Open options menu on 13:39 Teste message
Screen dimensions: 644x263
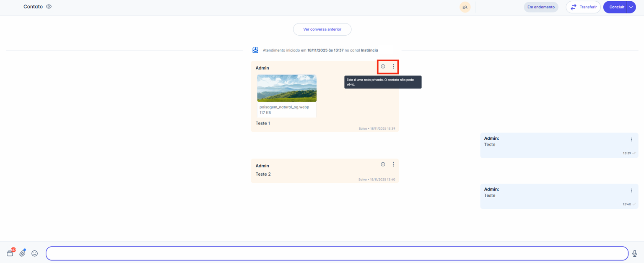click(x=631, y=140)
